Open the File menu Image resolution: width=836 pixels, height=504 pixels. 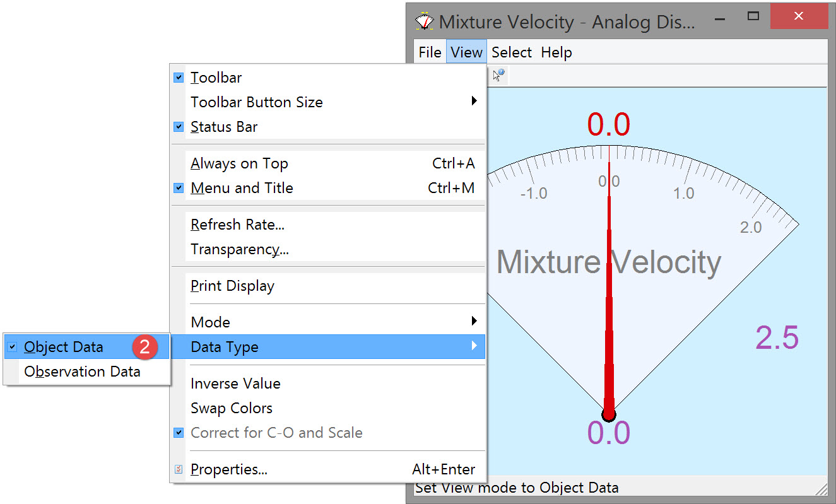pos(430,52)
